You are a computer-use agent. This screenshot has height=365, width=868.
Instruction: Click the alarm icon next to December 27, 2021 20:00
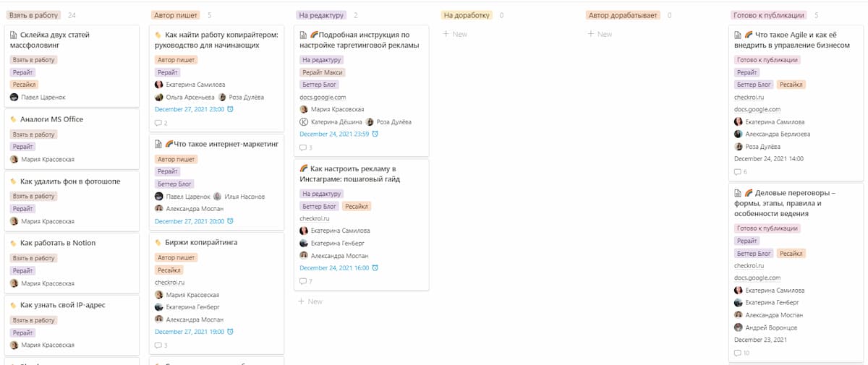point(231,221)
